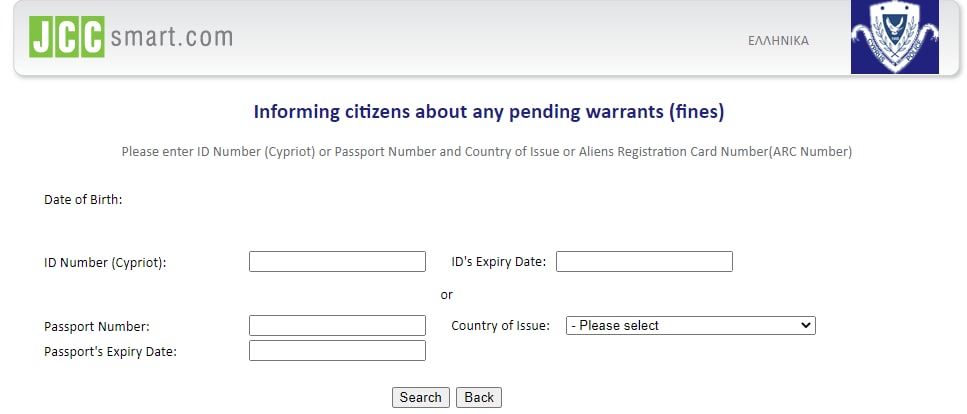Open the Country of Issue dropdown

pyautogui.click(x=690, y=326)
